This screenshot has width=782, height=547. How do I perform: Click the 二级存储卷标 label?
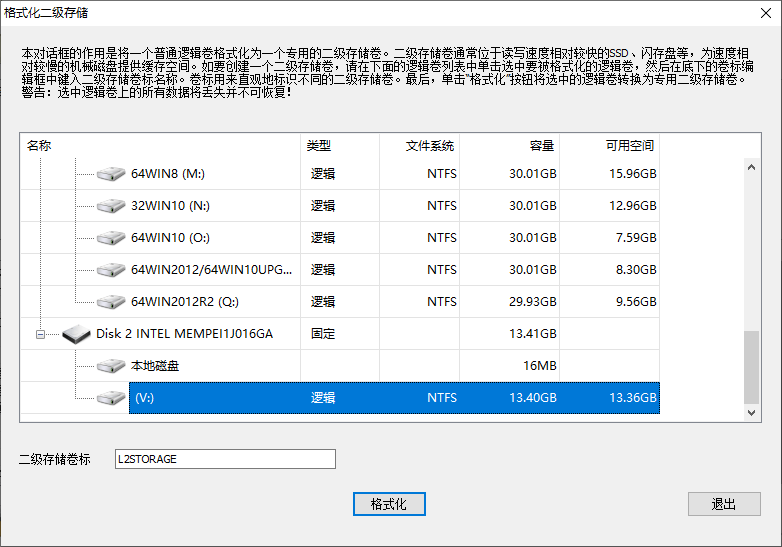point(55,459)
